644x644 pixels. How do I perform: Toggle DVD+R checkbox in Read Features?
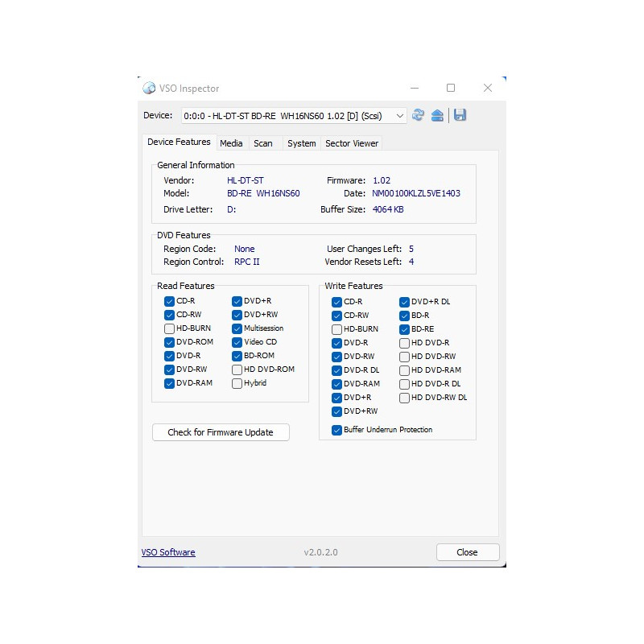click(237, 301)
